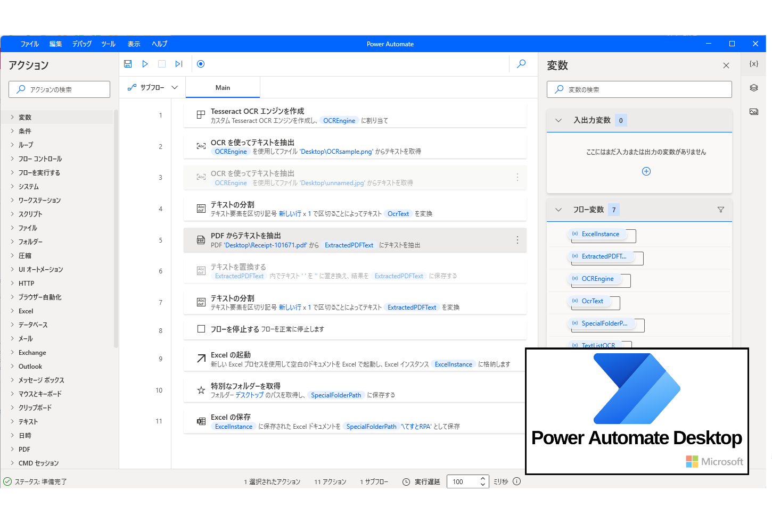Image resolution: width=772 pixels, height=532 pixels.
Task: Expand the Excel action group
Action: (x=13, y=311)
